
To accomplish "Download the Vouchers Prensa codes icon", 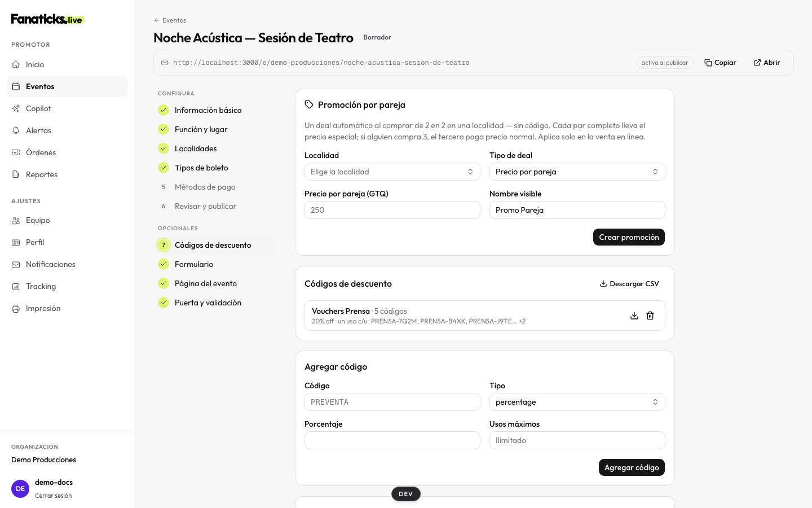I will click(634, 316).
